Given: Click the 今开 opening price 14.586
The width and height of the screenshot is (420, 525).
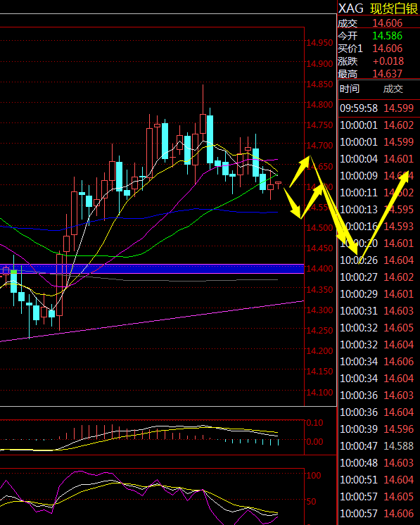Looking at the screenshot, I should (x=387, y=36).
